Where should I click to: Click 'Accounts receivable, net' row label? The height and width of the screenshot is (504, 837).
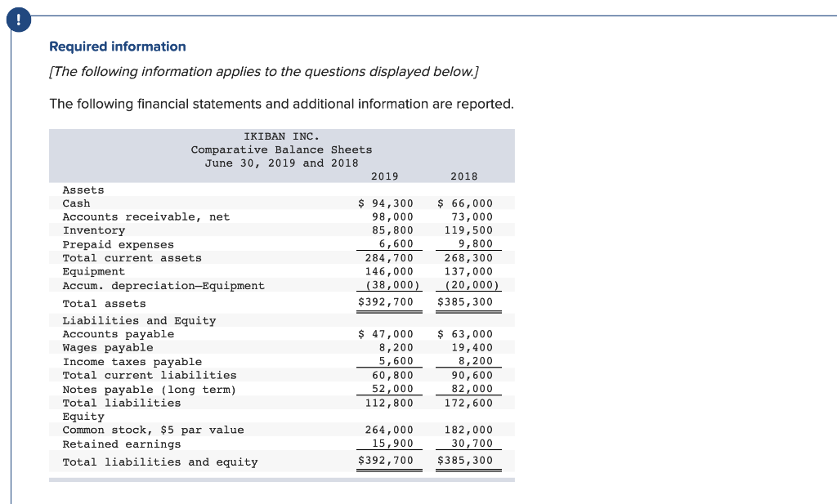pyautogui.click(x=146, y=217)
